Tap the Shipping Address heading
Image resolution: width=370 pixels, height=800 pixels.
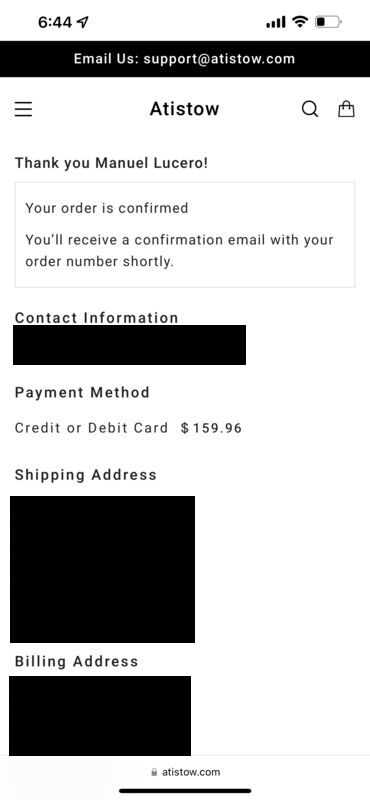tap(86, 475)
